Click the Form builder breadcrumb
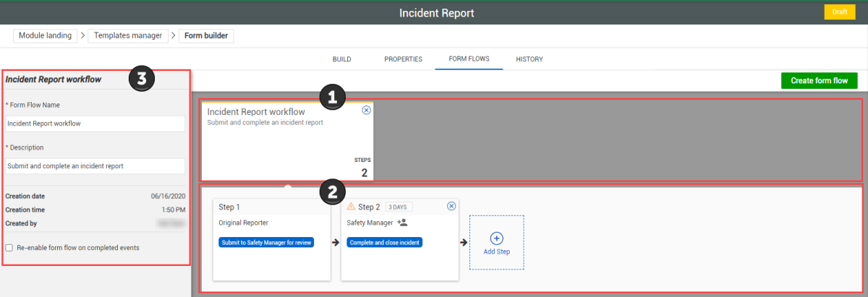Screen dimensions: 868x297 206,35
